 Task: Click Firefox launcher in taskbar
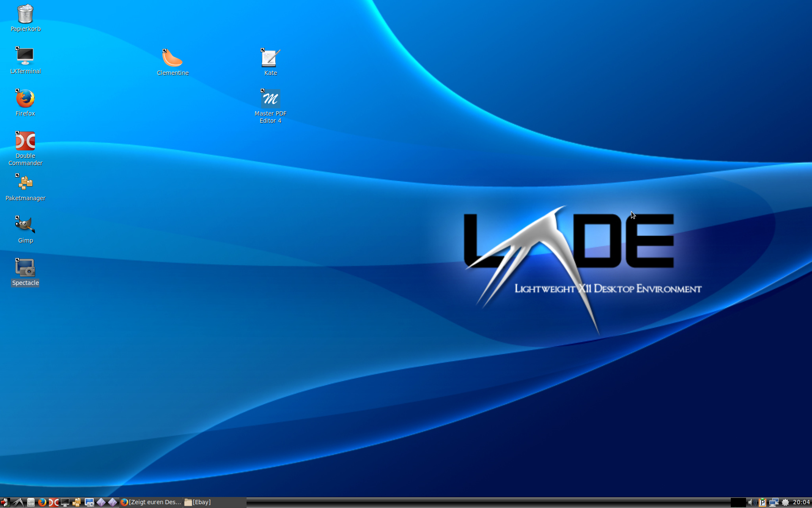[x=42, y=502]
